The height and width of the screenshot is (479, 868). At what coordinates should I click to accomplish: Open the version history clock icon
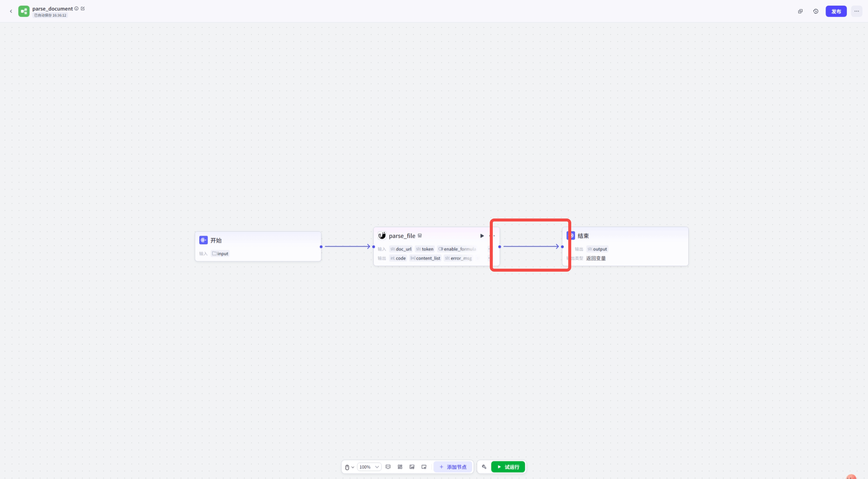click(x=816, y=11)
